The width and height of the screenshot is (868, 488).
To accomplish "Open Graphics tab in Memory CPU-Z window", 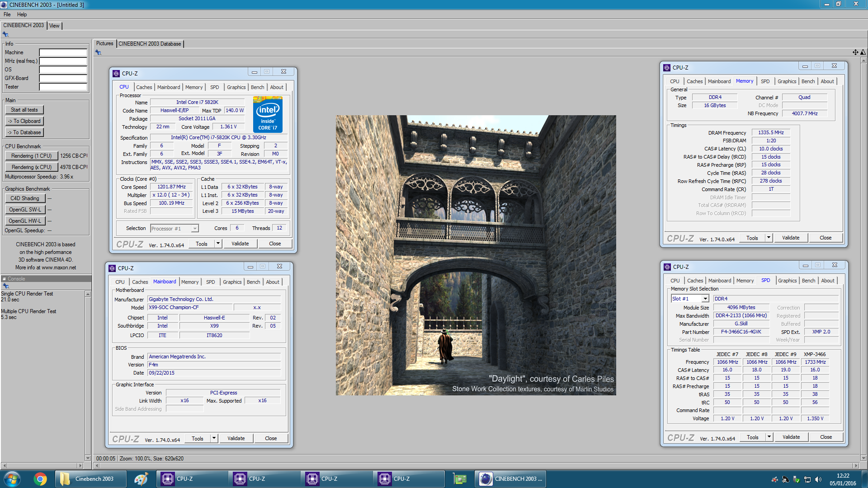I will [787, 81].
